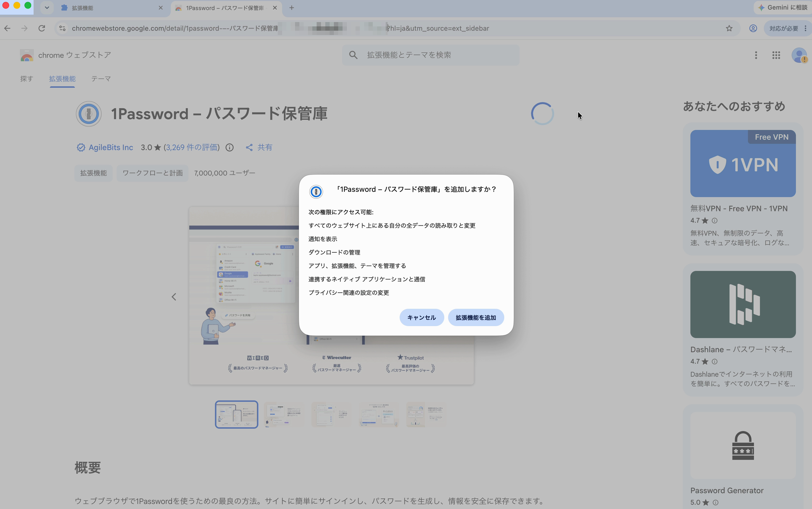The height and width of the screenshot is (509, 812).
Task: Click the chrome ウェブストア logo
Action: [x=65, y=55]
